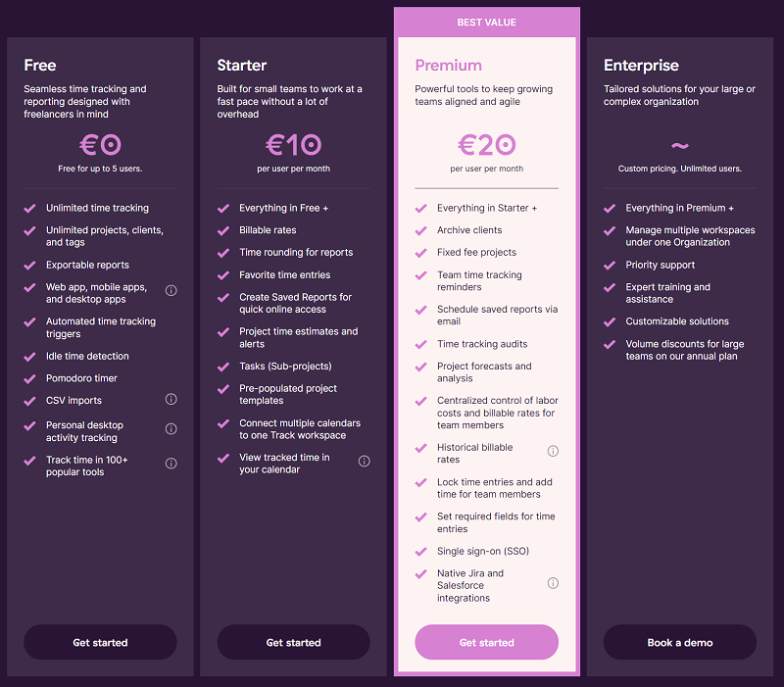Click the info icon next to CSV imports
784x687 pixels.
pyautogui.click(x=171, y=400)
